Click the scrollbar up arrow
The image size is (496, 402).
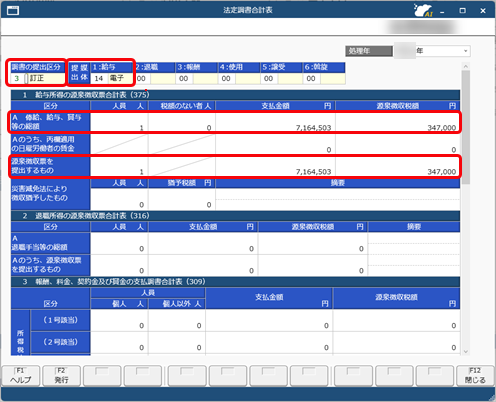click(x=466, y=66)
